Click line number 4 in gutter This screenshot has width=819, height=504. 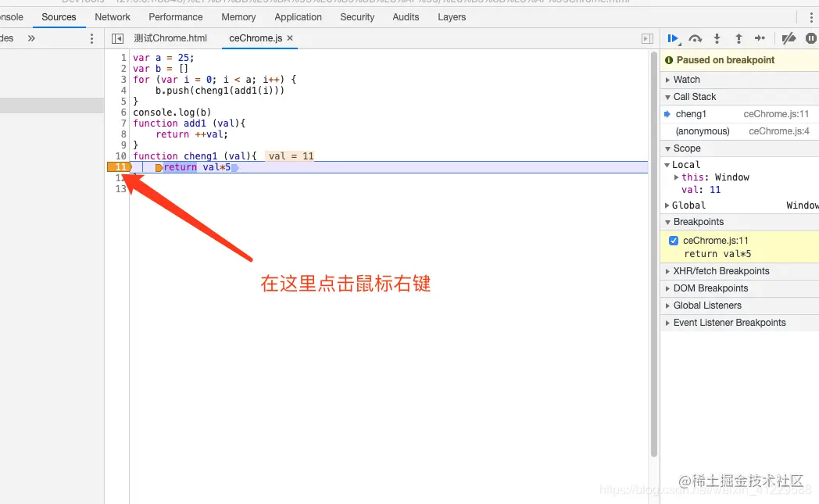(x=123, y=91)
